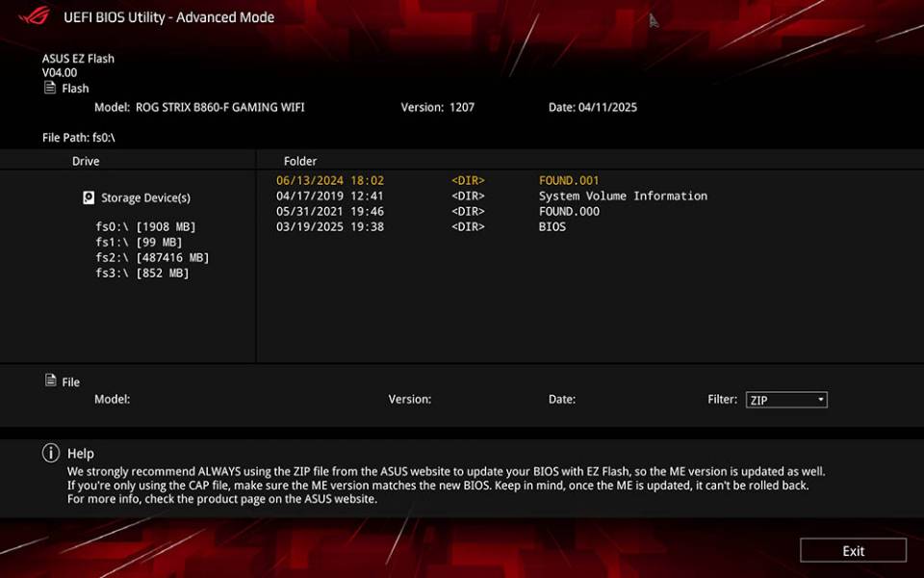Click the Flash document icon
Image resolution: width=924 pixels, height=578 pixels.
tap(50, 88)
